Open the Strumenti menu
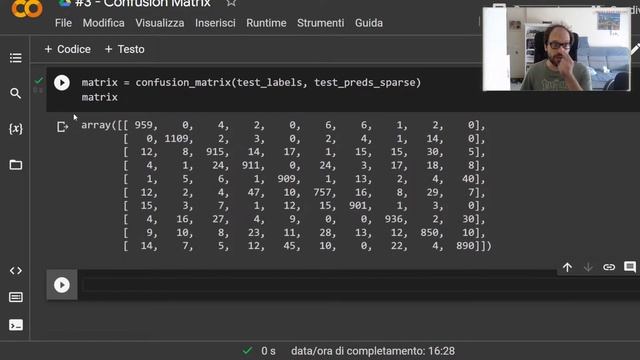640x360 pixels. point(320,23)
